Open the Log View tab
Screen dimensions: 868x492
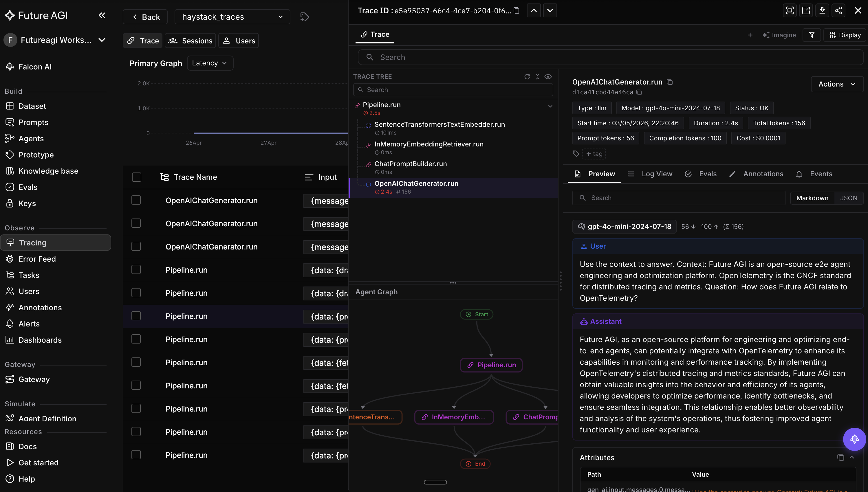click(649, 174)
